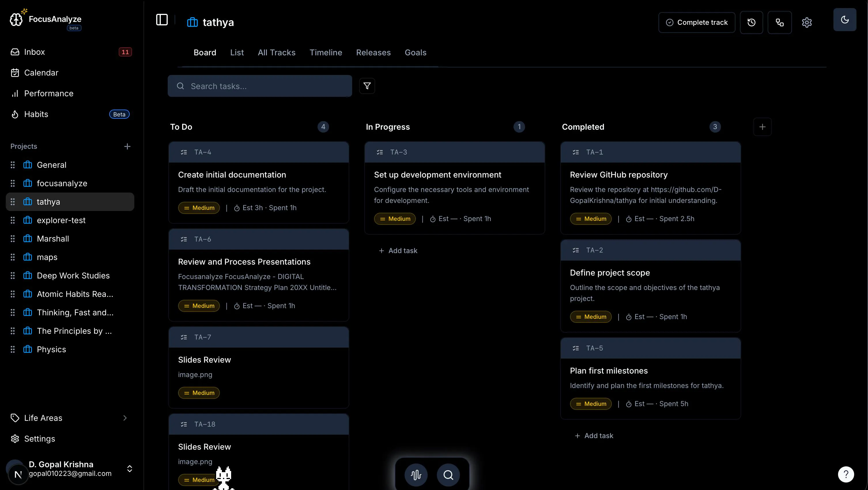Expand the Life Areas chevron

coord(125,418)
